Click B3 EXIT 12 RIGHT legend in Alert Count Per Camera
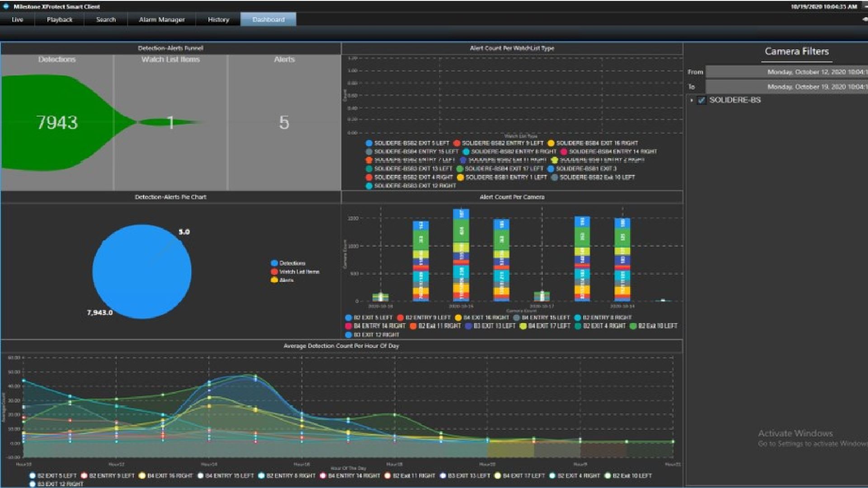The image size is (868, 488). click(x=372, y=335)
